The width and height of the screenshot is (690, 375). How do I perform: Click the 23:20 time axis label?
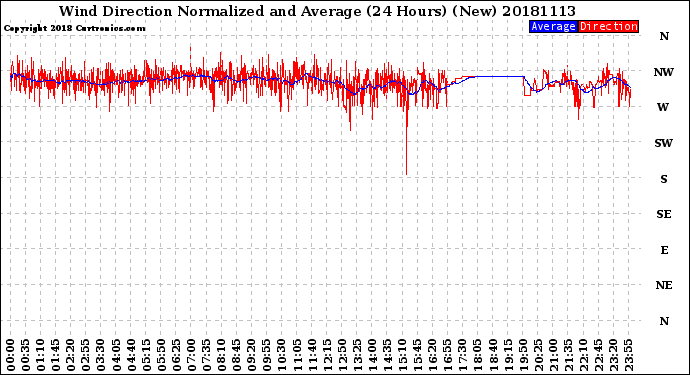coord(614,355)
